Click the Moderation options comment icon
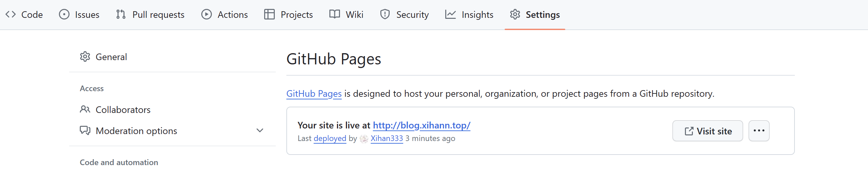 [x=85, y=131]
